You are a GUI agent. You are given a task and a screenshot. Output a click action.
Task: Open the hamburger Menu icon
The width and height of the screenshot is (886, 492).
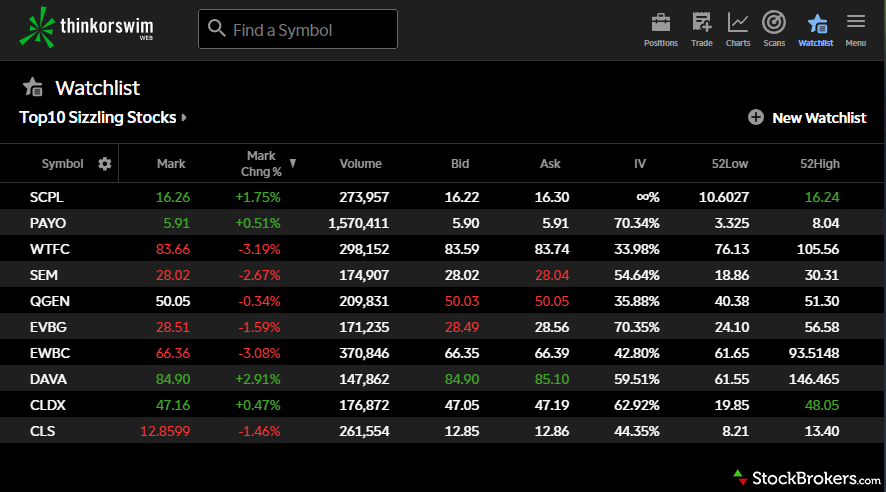855,24
